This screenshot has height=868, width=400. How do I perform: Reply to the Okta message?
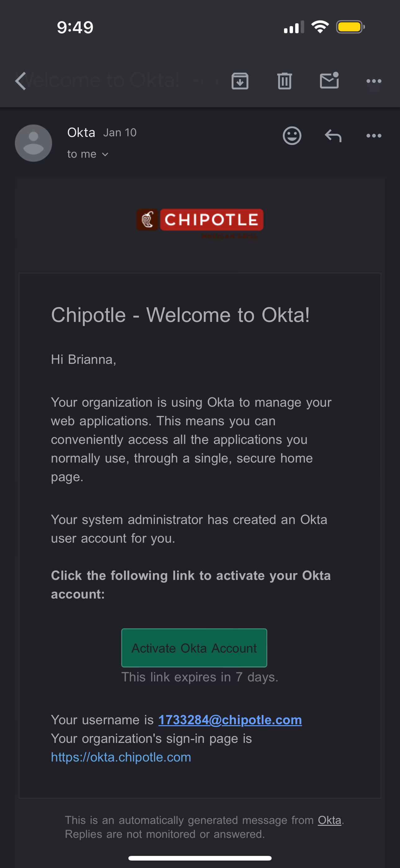coord(333,136)
